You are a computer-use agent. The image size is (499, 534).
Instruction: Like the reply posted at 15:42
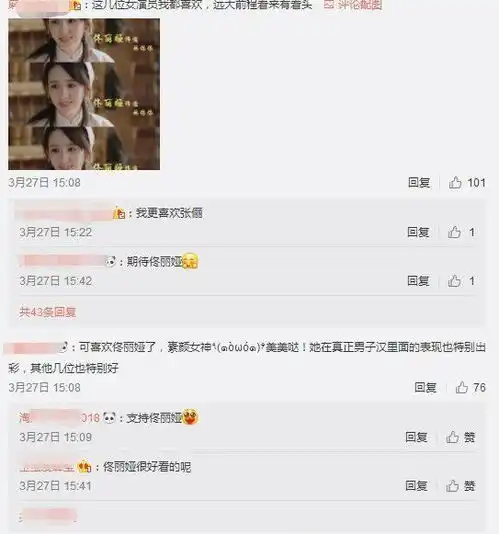pyautogui.click(x=461, y=281)
